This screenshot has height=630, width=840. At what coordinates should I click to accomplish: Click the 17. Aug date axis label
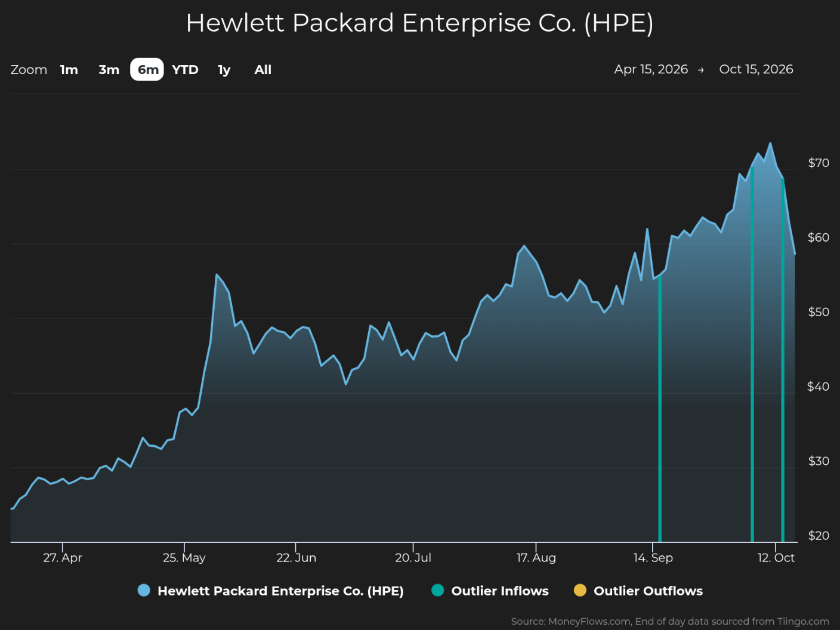tap(536, 558)
